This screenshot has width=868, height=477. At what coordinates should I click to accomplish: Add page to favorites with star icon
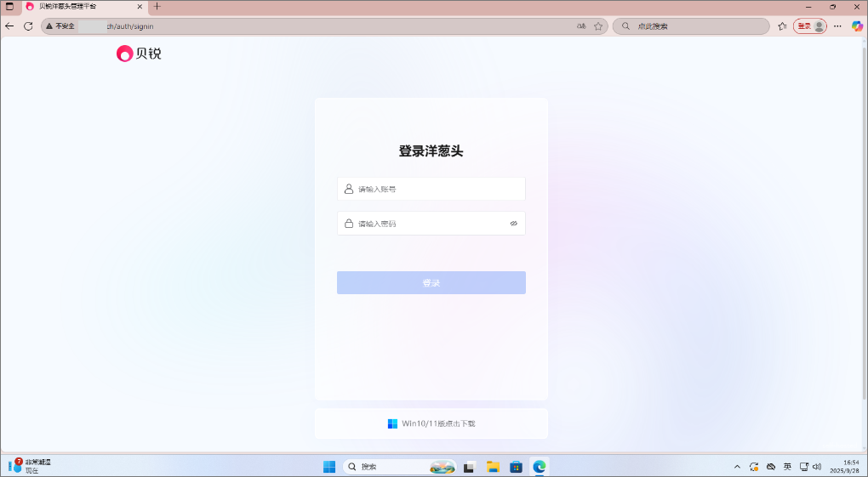point(598,26)
